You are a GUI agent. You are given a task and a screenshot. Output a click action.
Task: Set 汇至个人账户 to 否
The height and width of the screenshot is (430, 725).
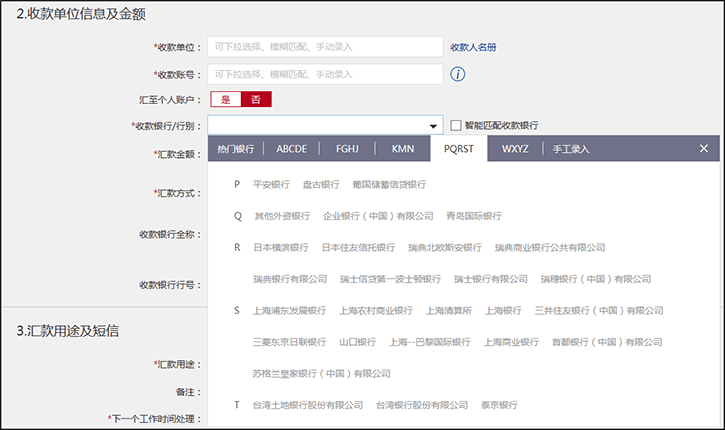(x=256, y=99)
